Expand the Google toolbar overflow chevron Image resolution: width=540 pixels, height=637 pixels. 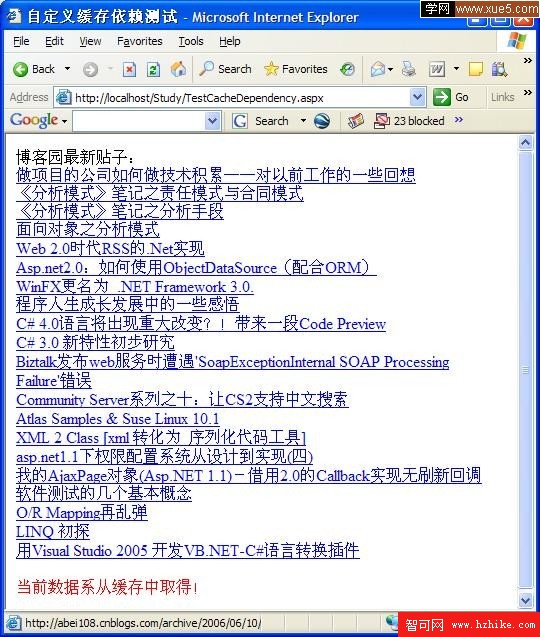[x=458, y=120]
